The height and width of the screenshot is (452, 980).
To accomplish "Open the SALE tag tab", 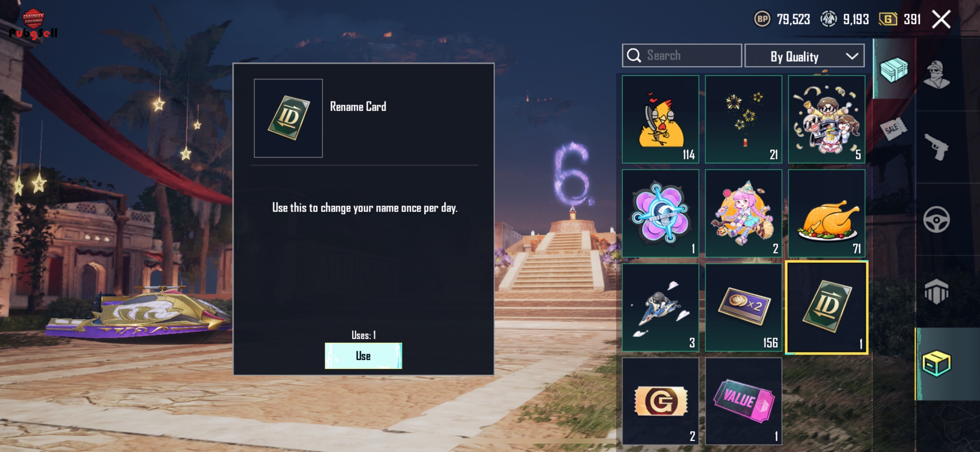I will tap(893, 129).
